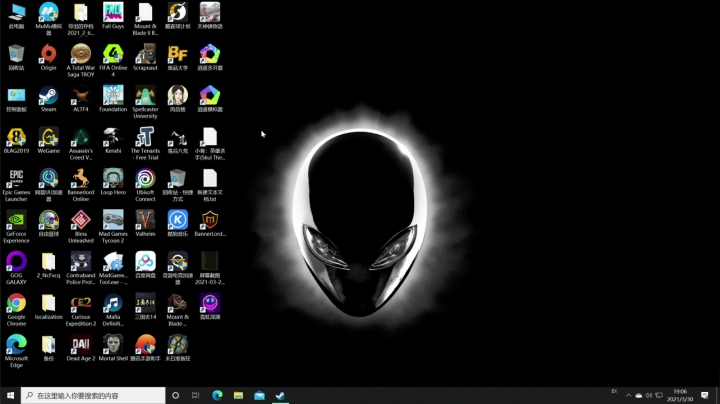
Task: Select The Tenants Free Trial icon
Action: tap(145, 144)
